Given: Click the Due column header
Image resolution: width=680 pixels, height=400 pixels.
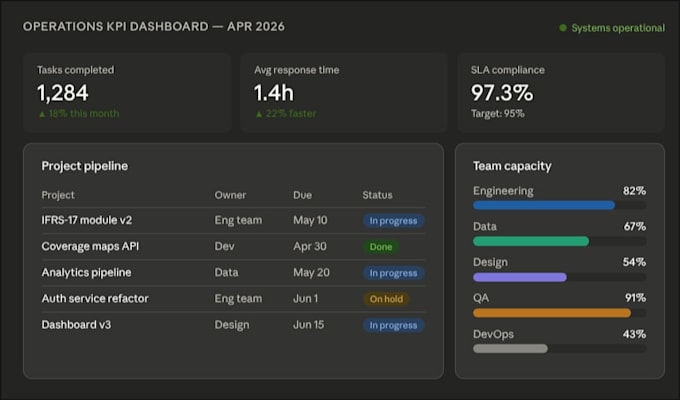Looking at the screenshot, I should click(302, 195).
